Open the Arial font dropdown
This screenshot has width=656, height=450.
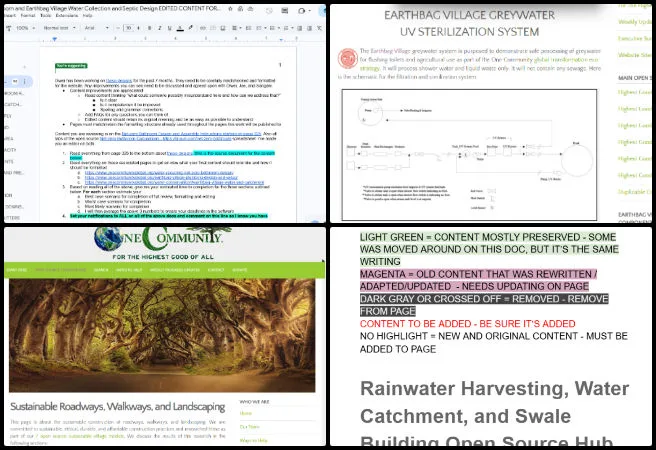point(97,28)
